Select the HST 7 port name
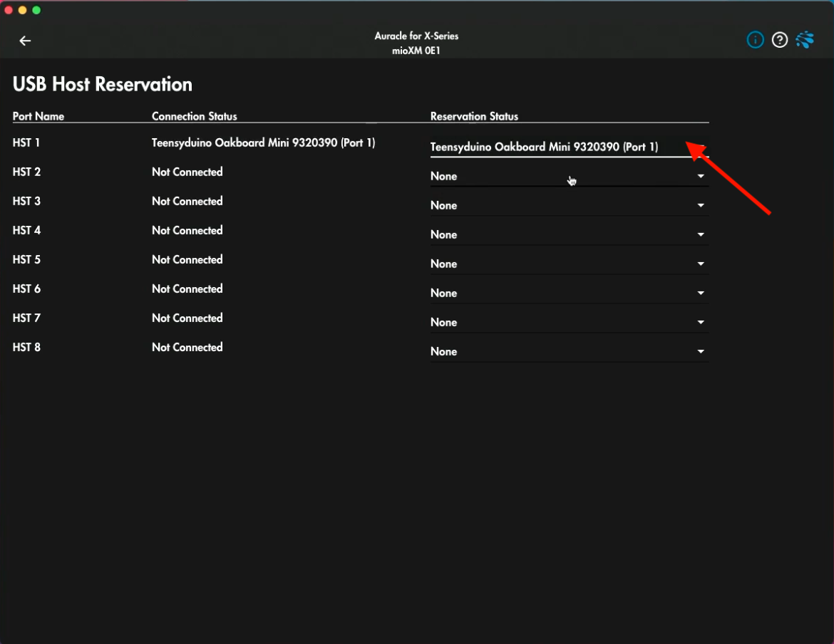834x644 pixels. pos(26,318)
